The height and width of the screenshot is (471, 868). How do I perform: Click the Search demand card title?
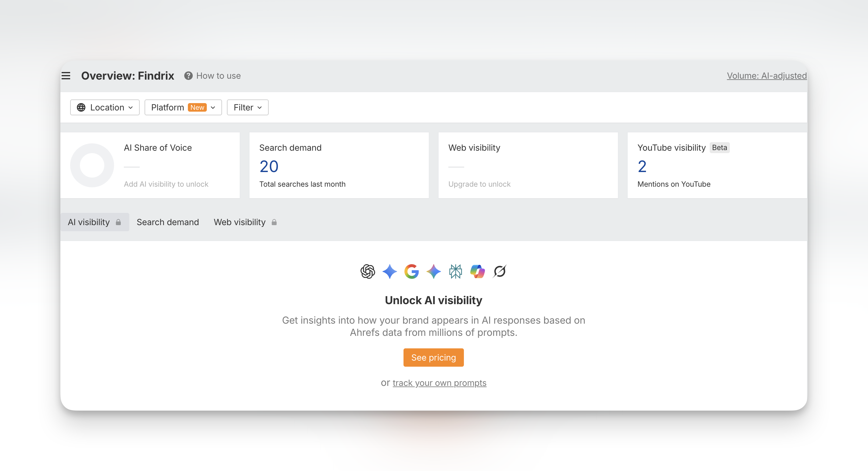(290, 148)
